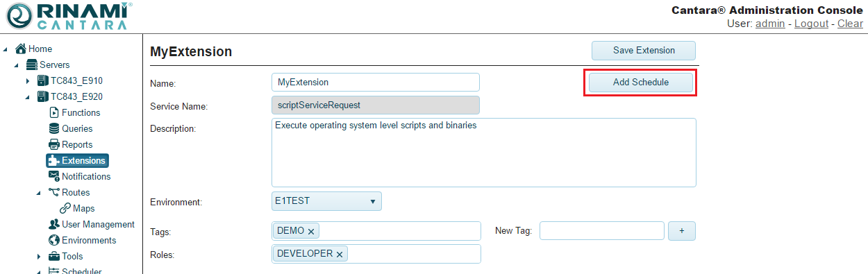Screen dimensions: 868x274
Task: Open Notifications in the sidebar
Action: 86,177
